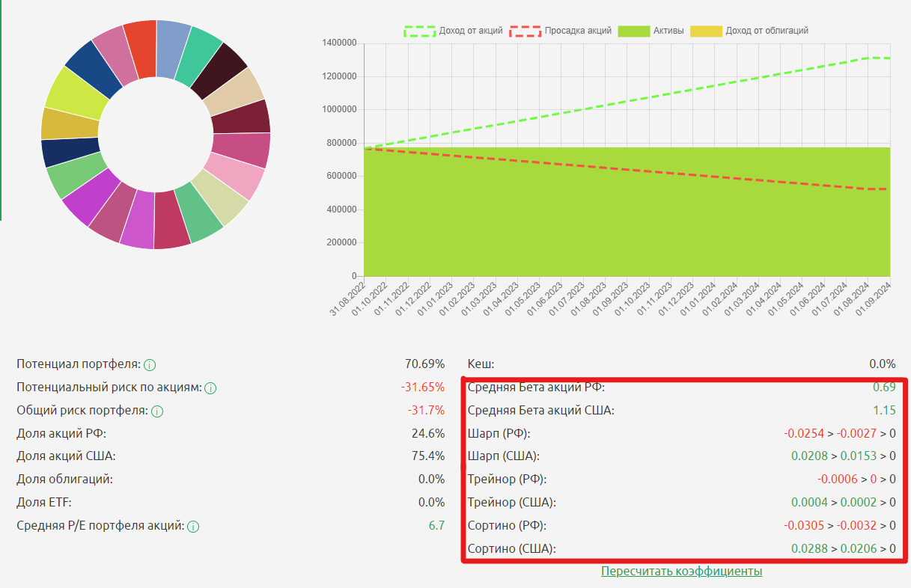Screen dimensions: 911x588
Task: Open info tooltip for Общий риск портфеля
Action: point(156,411)
